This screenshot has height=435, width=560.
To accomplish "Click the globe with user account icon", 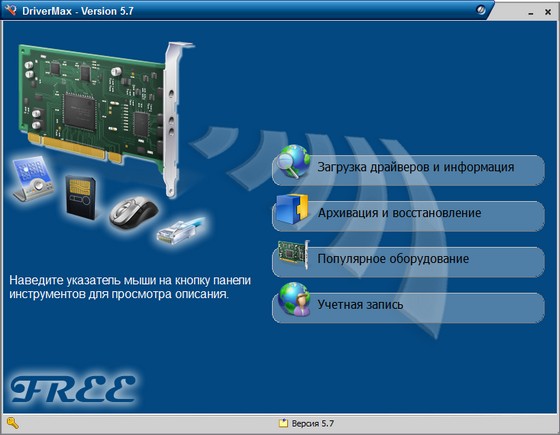I will click(x=294, y=299).
